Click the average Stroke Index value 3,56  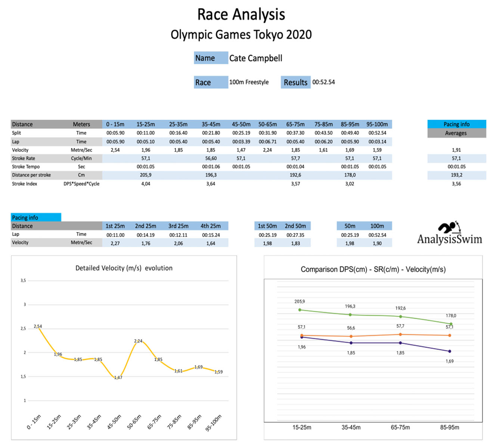pos(456,184)
